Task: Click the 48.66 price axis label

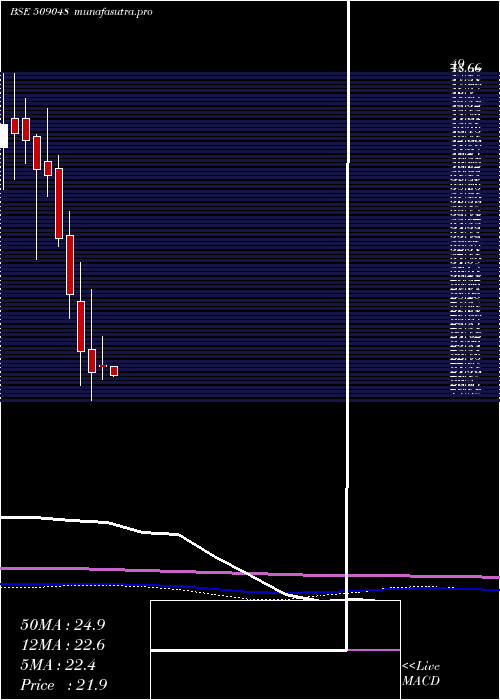Action: tap(466, 68)
